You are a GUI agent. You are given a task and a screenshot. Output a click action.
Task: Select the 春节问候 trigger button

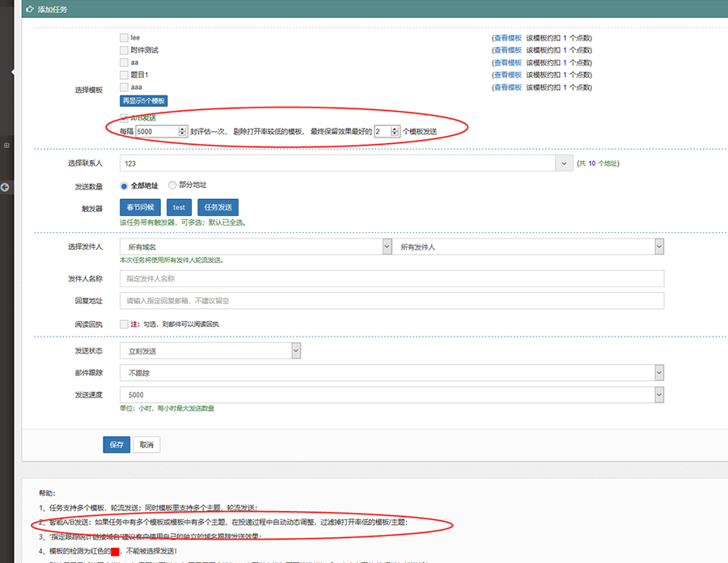[x=141, y=207]
